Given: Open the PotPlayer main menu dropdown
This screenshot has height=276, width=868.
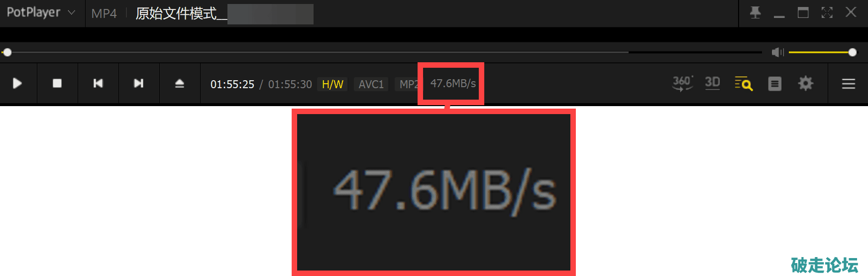Looking at the screenshot, I should [x=41, y=12].
